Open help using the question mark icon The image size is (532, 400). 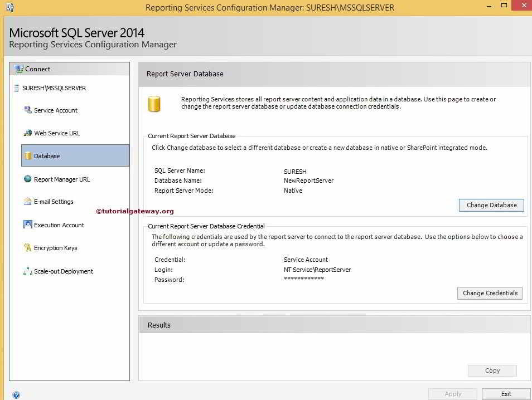[17, 394]
